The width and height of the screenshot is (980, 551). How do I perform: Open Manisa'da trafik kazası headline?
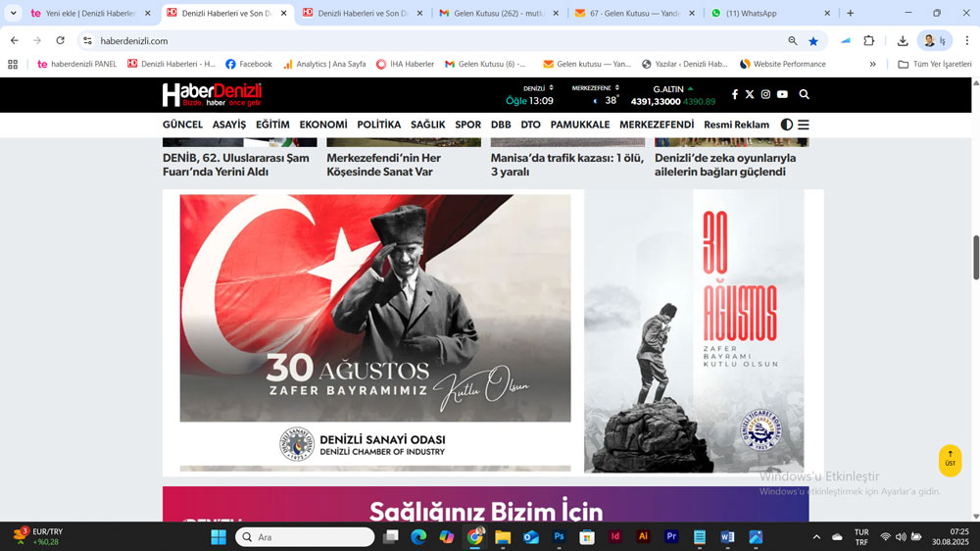566,165
